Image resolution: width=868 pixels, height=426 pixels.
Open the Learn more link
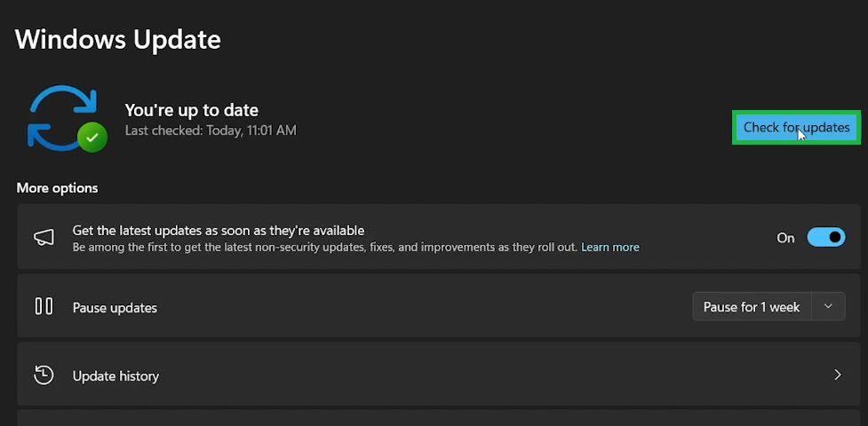pyautogui.click(x=610, y=248)
